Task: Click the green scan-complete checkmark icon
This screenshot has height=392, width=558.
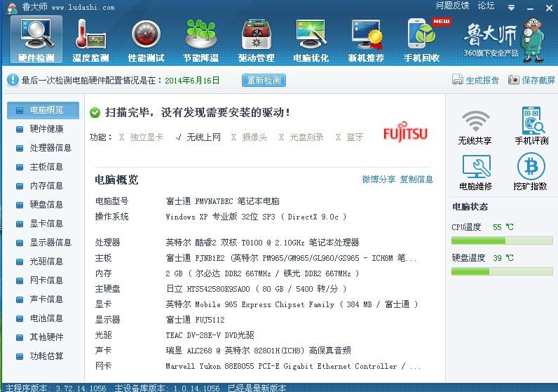Action: [x=95, y=113]
